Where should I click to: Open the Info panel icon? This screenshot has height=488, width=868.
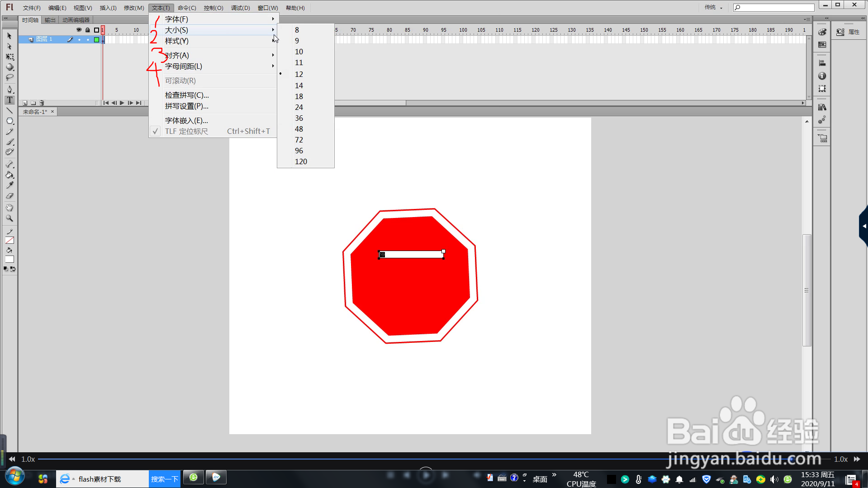[x=822, y=76]
